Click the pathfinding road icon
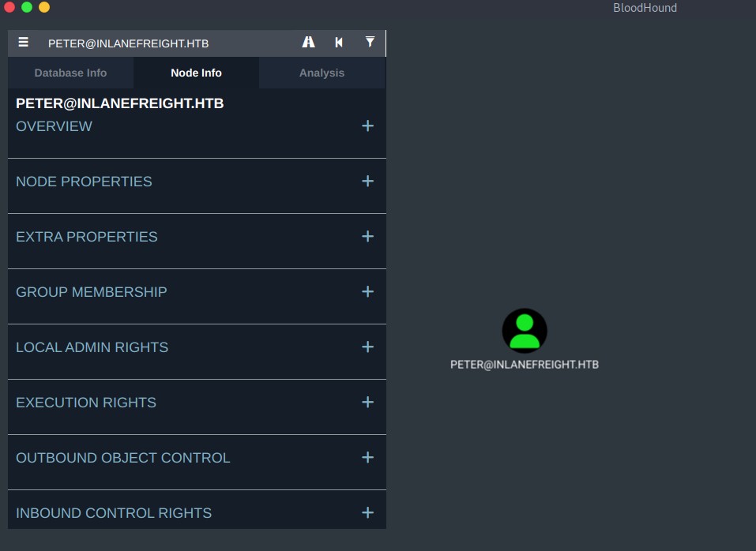Image resolution: width=756 pixels, height=551 pixels. pyautogui.click(x=309, y=43)
